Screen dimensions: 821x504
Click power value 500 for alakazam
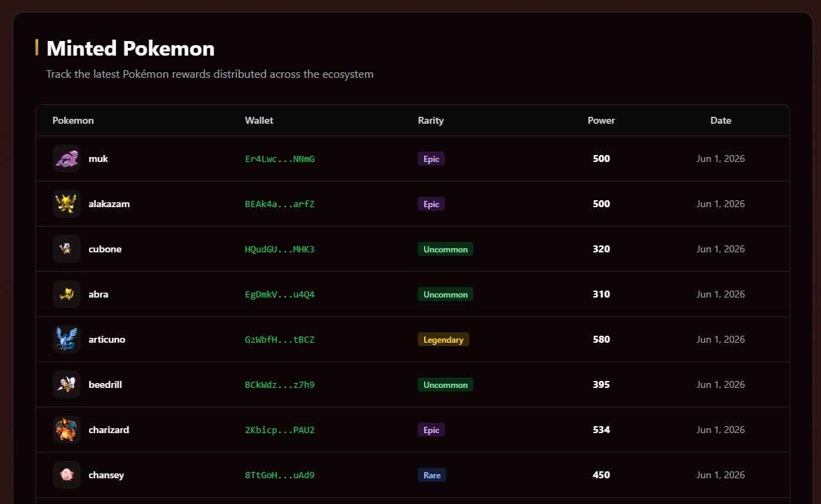coord(601,204)
